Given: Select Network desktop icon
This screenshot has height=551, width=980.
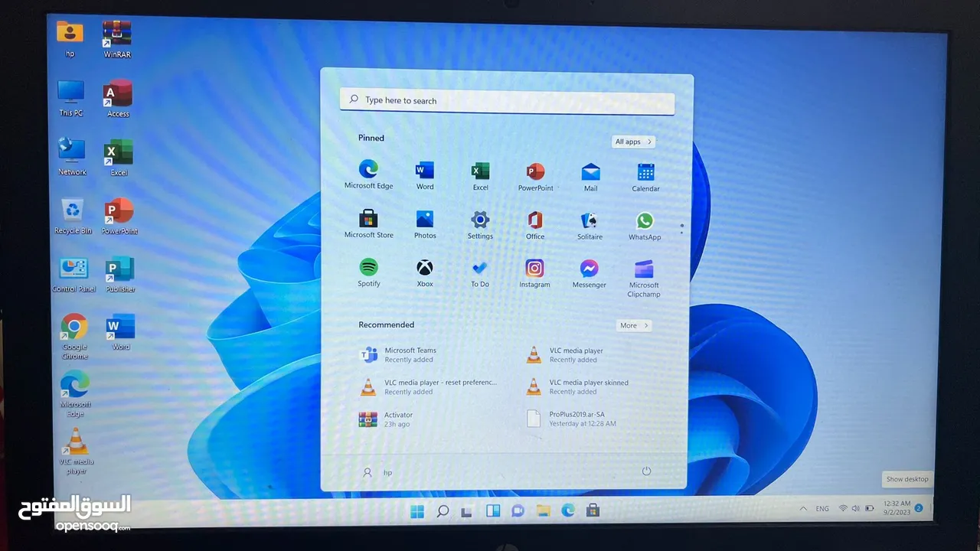Looking at the screenshot, I should click(x=72, y=157).
